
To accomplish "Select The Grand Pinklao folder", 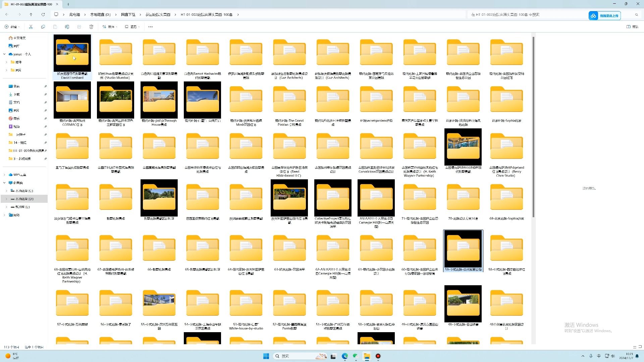I will click(x=289, y=104).
